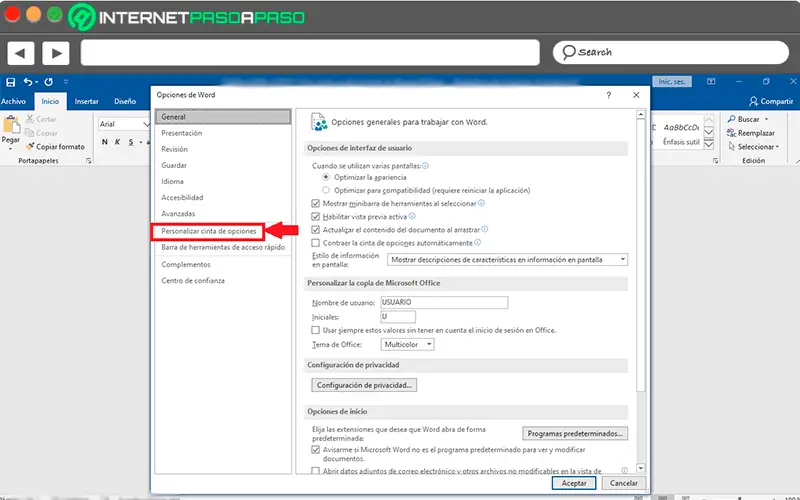Viewport: 800px width, 500px height.
Task: Click the Compartir button label
Action: pyautogui.click(x=777, y=101)
